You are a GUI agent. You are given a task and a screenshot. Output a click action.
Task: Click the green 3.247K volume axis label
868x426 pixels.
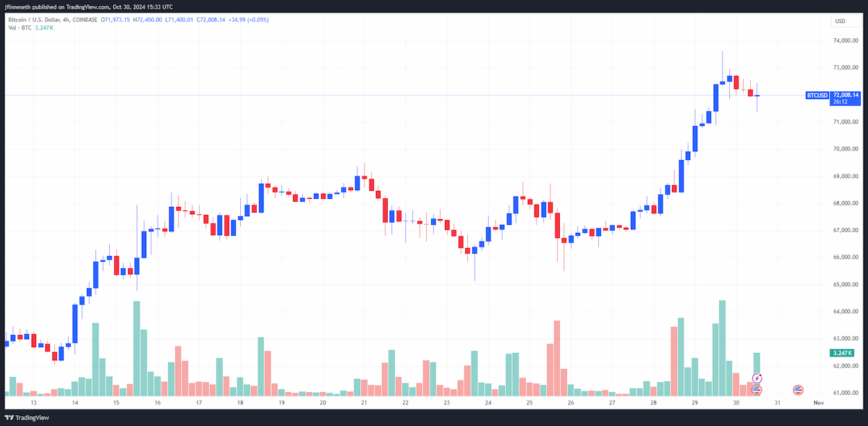pyautogui.click(x=845, y=353)
